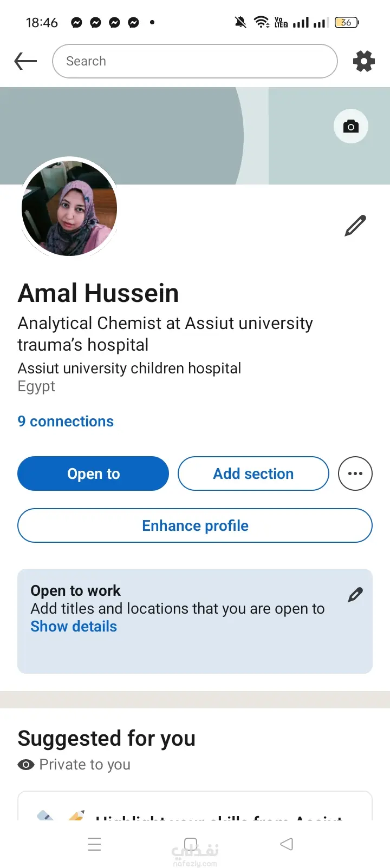Open the 9 connections link

pos(66,422)
